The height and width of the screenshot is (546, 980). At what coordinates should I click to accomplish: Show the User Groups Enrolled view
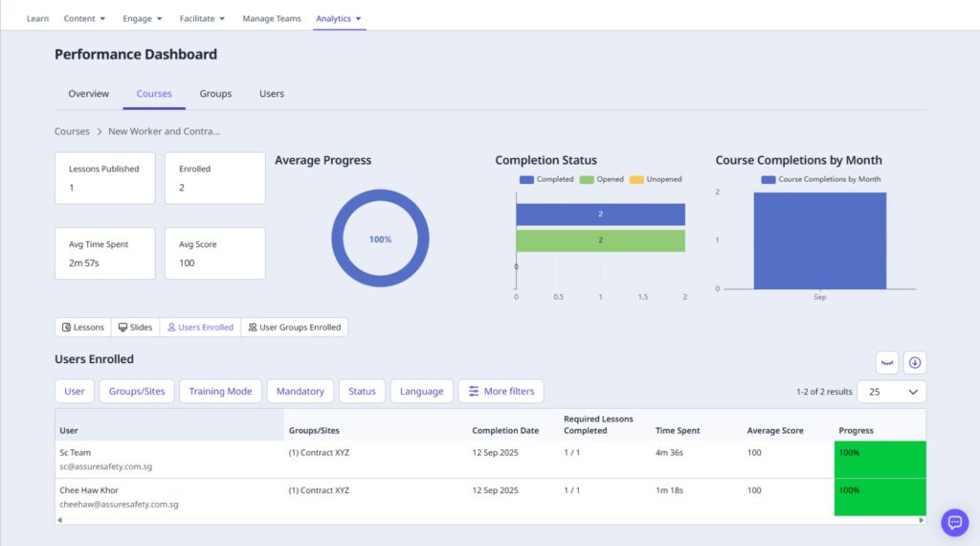pyautogui.click(x=294, y=328)
